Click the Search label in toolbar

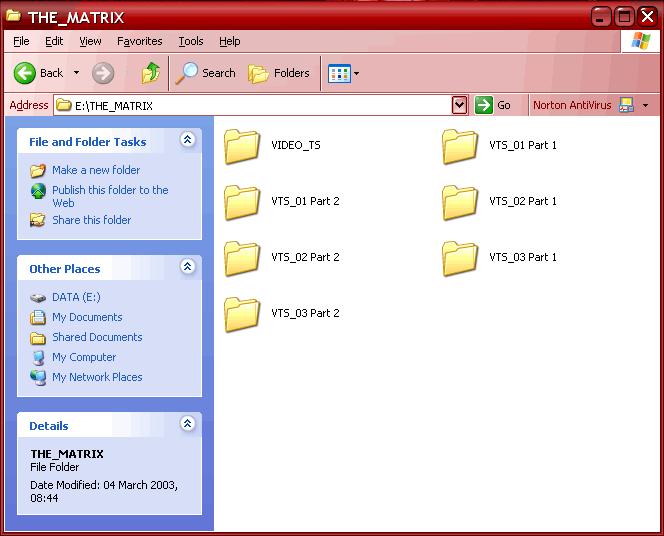pos(219,73)
